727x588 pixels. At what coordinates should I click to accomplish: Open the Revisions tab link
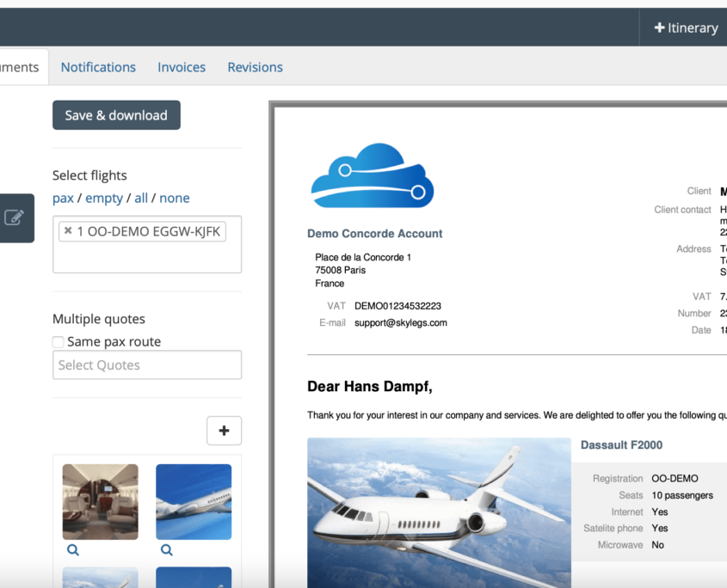(x=255, y=66)
